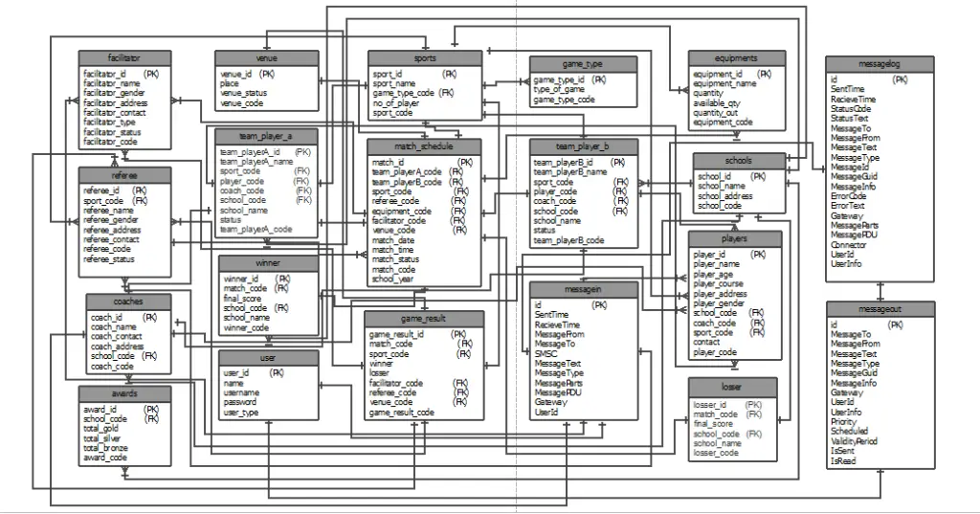
Task: Click the team_player_a entity header
Action: tap(266, 135)
